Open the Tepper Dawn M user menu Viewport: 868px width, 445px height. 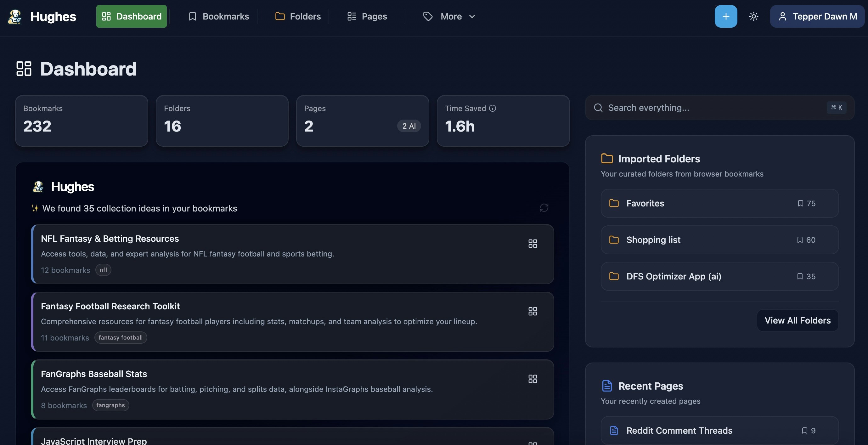click(x=817, y=16)
